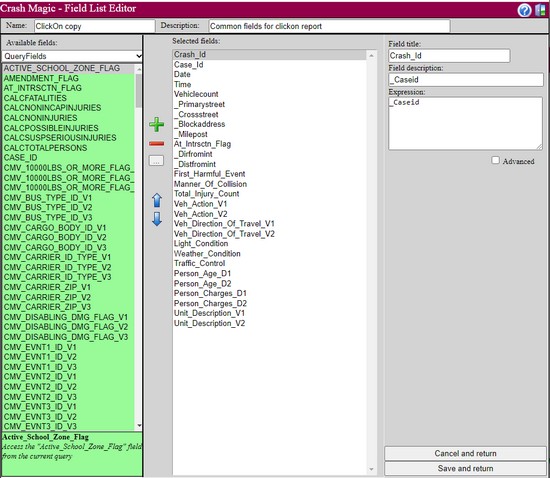
Task: Select _Distfromint in selected fields
Action: 269,164
